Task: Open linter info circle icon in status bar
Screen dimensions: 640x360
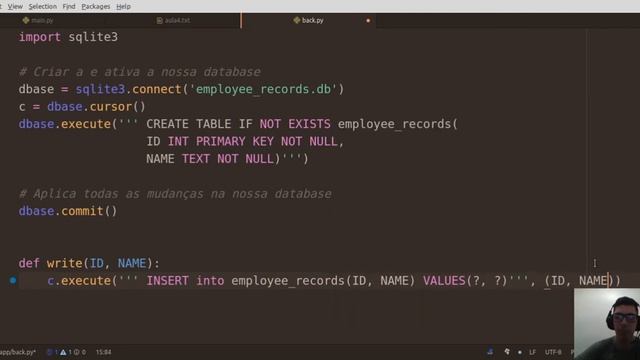Action: click(x=77, y=352)
